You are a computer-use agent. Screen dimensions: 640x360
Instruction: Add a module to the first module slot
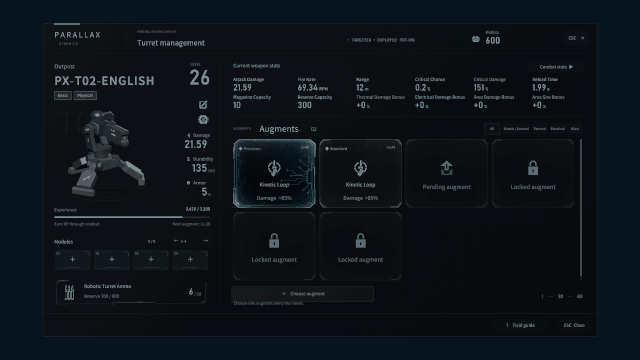tap(72, 260)
